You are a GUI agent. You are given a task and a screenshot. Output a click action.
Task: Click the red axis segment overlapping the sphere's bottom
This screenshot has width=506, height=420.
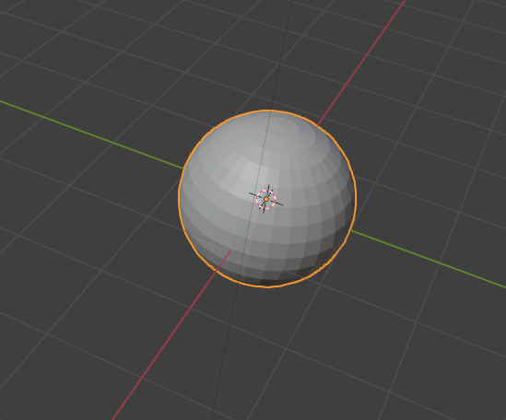[x=223, y=262]
